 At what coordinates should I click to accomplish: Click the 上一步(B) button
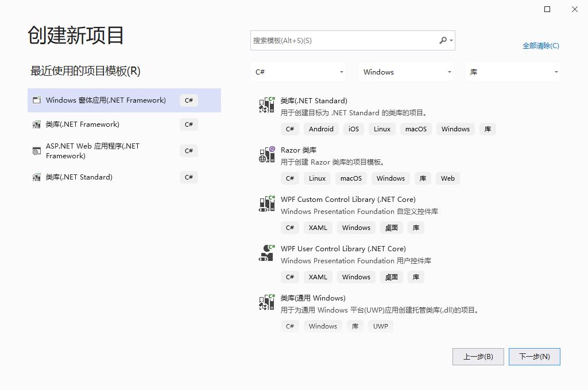478,357
